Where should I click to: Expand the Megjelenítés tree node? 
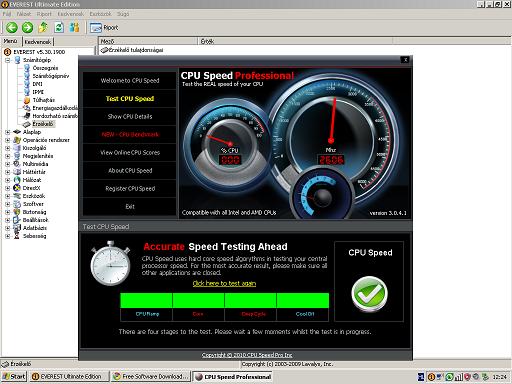[x=8, y=156]
